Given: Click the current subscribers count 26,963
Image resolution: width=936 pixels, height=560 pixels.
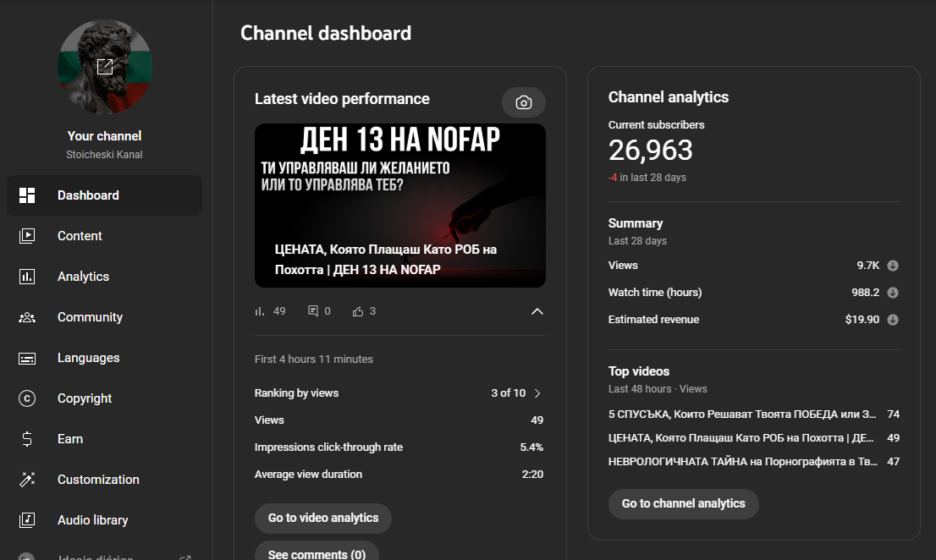Looking at the screenshot, I should tap(650, 151).
